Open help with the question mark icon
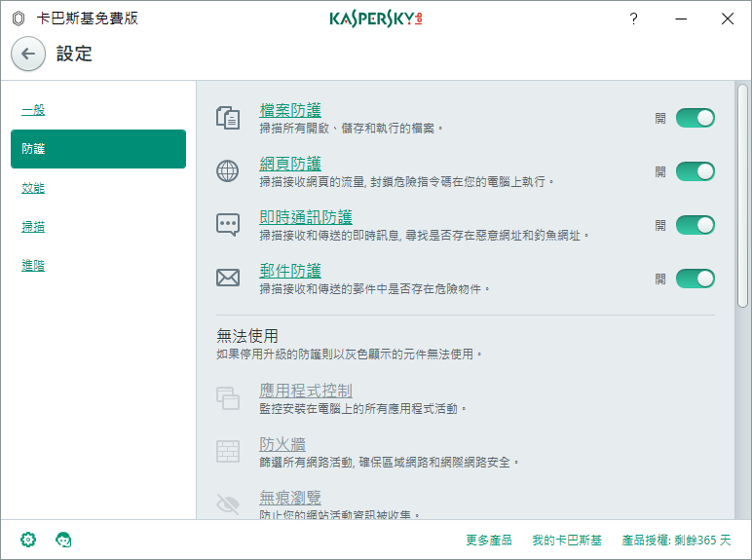The height and width of the screenshot is (560, 752). pos(633,19)
